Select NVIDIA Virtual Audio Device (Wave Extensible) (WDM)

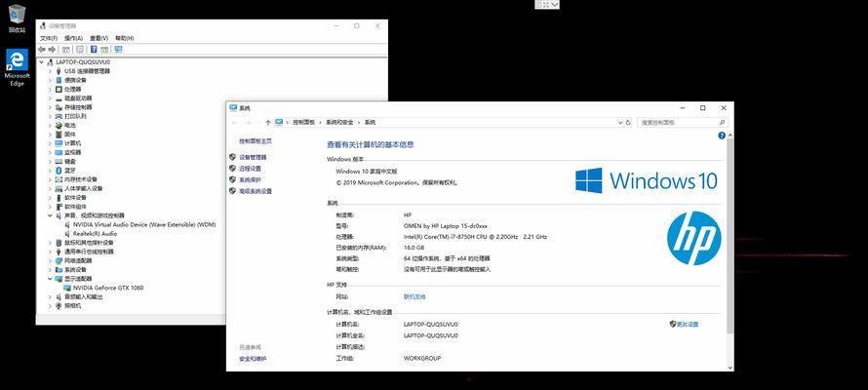[x=144, y=224]
